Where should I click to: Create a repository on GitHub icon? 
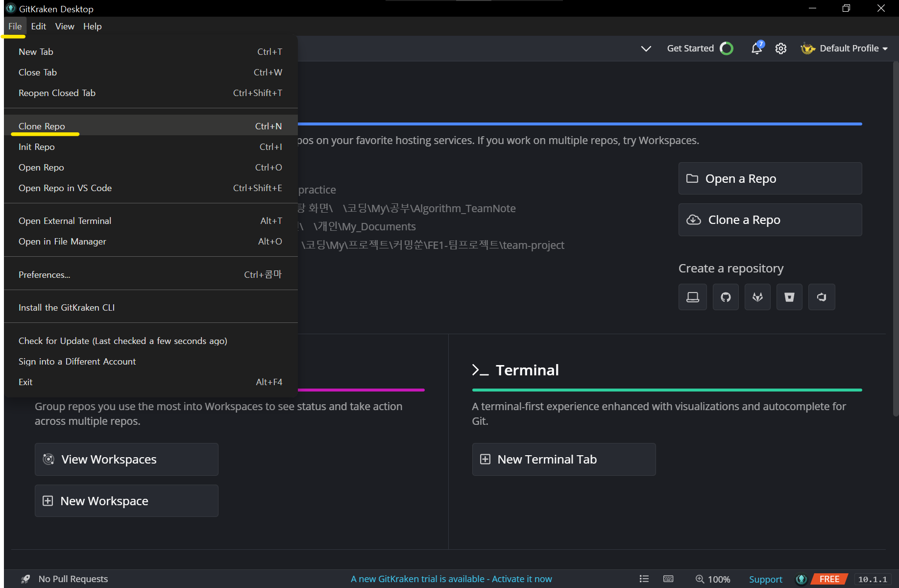coord(726,297)
